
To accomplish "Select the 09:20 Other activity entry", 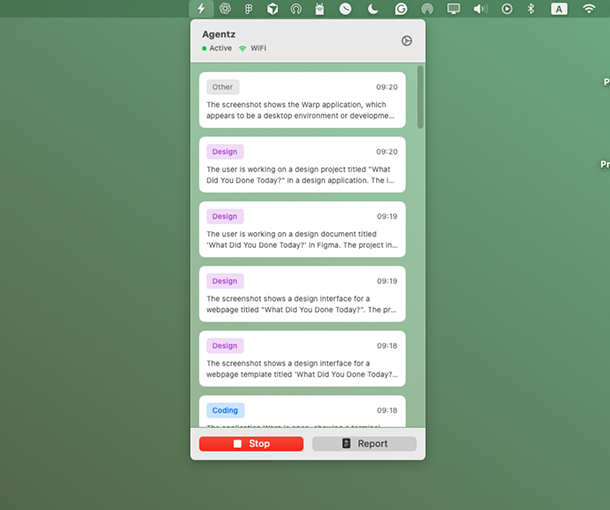I will pos(302,100).
